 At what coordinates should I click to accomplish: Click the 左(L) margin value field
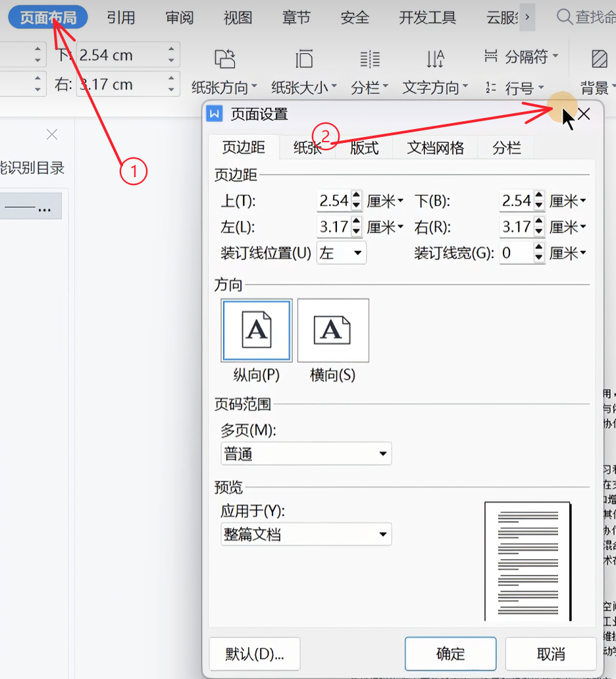[334, 227]
